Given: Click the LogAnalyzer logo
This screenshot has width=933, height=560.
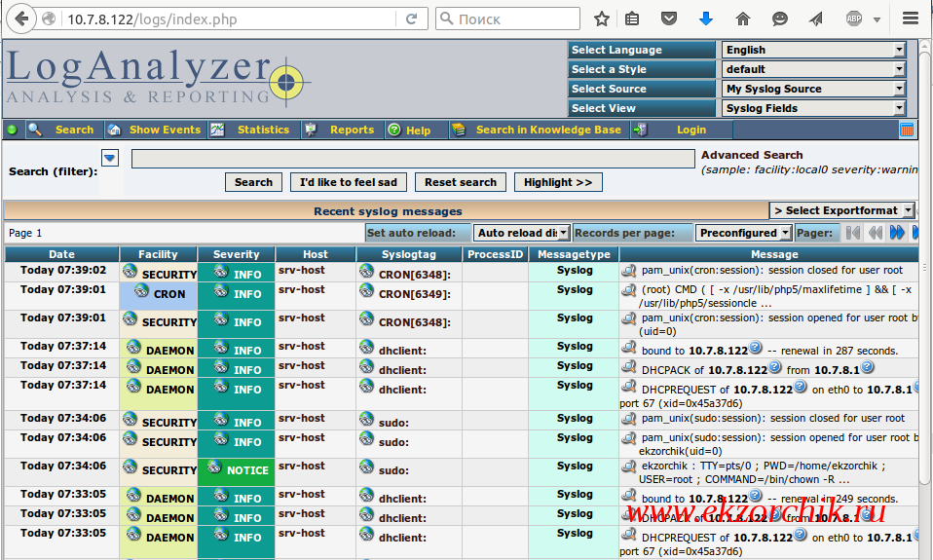Looking at the screenshot, I should click(158, 77).
